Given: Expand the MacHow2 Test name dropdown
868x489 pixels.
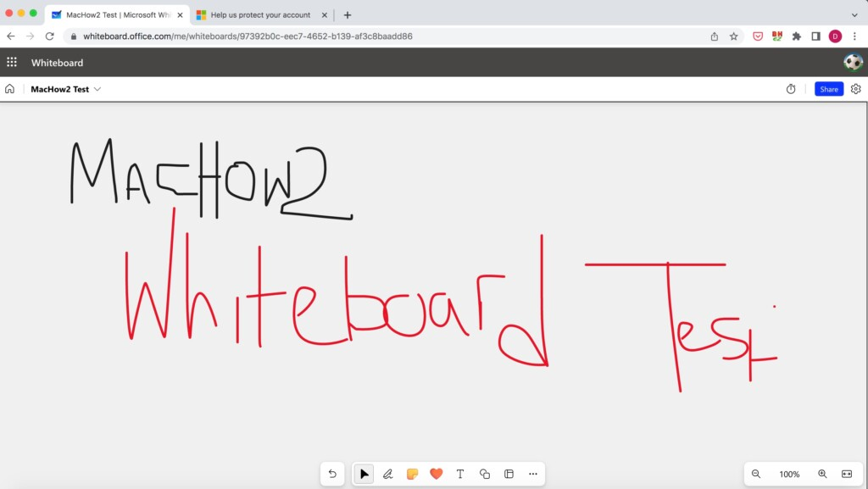Looking at the screenshot, I should coord(97,89).
